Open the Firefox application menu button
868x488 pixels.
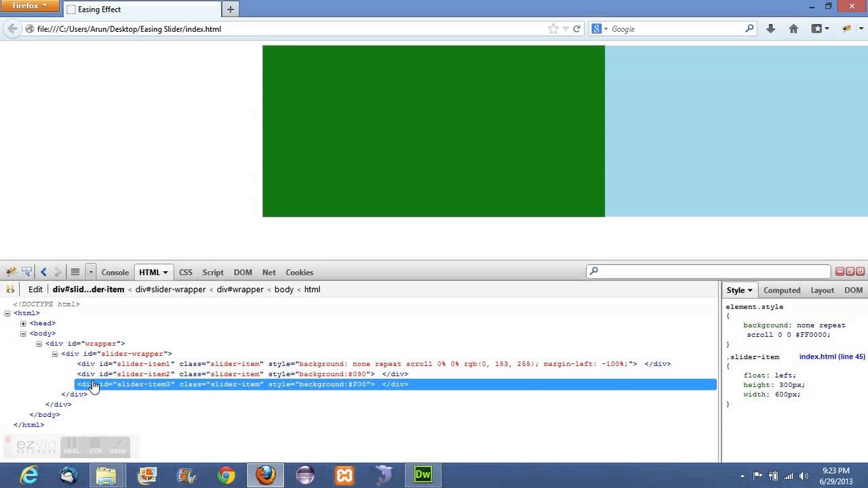click(x=30, y=6)
